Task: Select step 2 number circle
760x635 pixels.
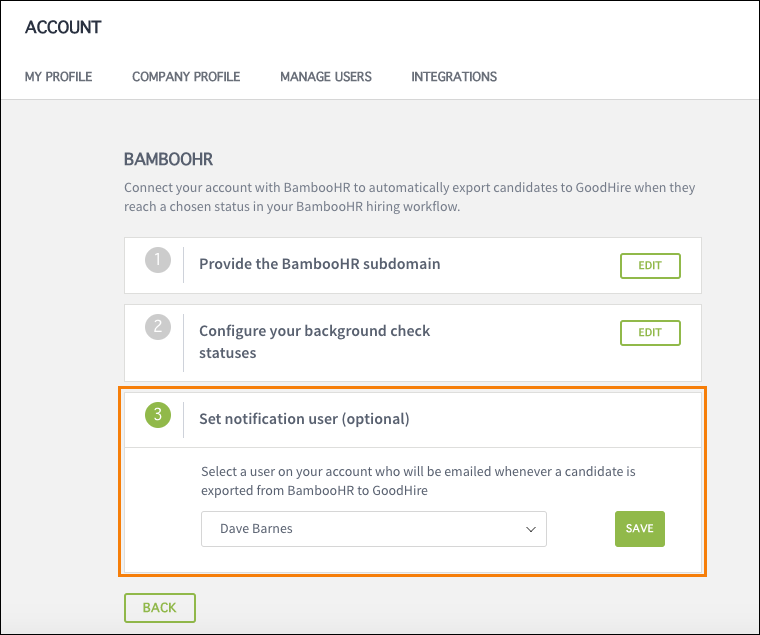Action: (x=158, y=327)
